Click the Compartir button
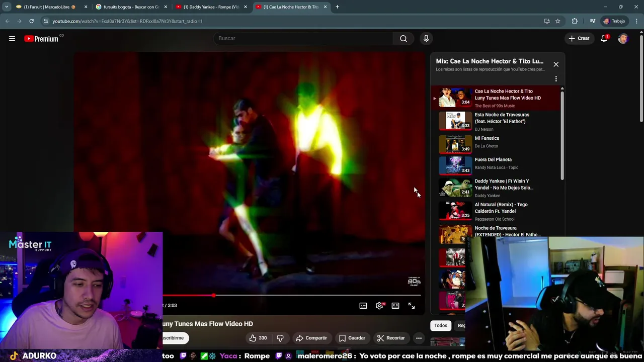Screen dimensions: 644x362 (311, 338)
